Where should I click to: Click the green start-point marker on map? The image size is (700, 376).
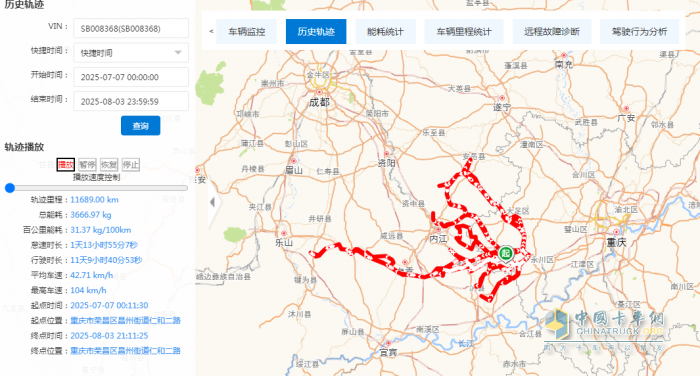tap(506, 254)
